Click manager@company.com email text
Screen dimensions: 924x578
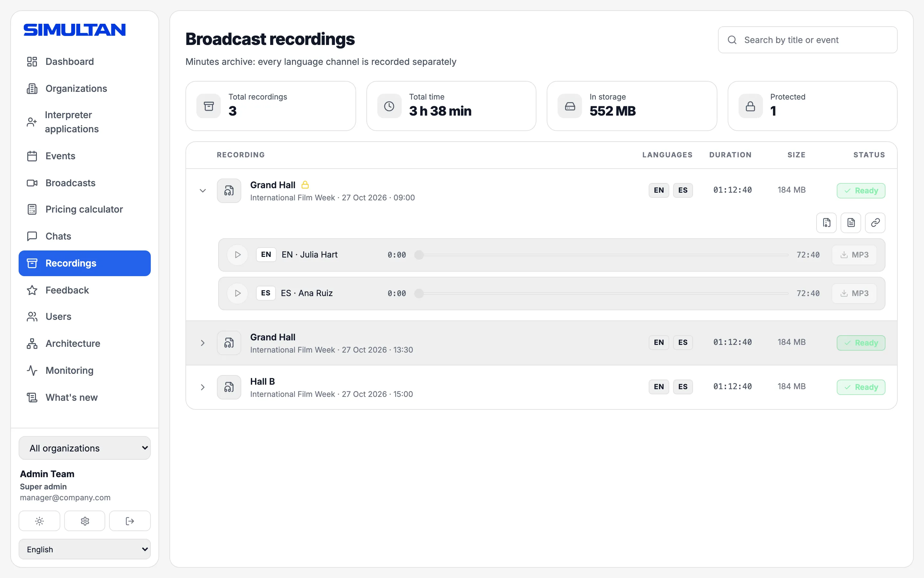click(65, 497)
